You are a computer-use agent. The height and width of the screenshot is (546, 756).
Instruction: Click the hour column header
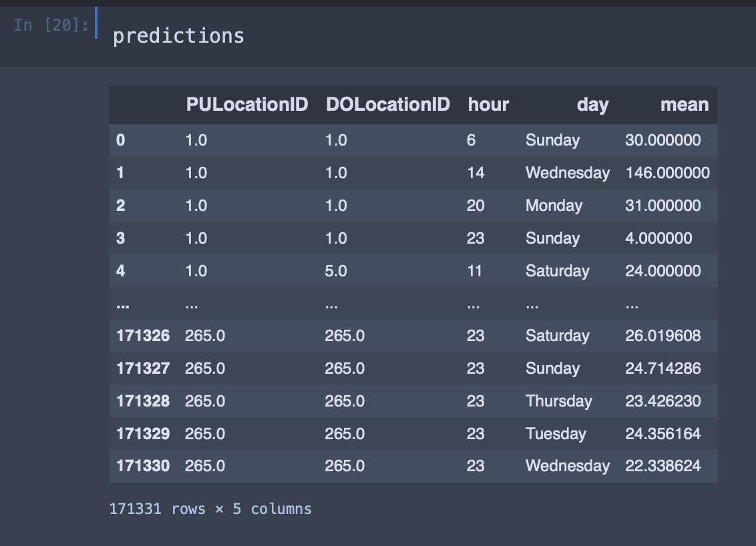coord(488,105)
